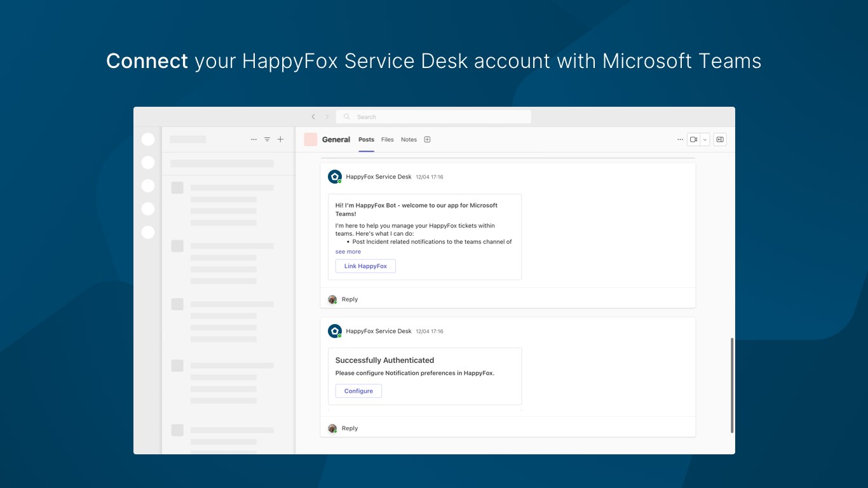This screenshot has height=488, width=868.
Task: Focus the Search box at the top
Action: coord(433,117)
